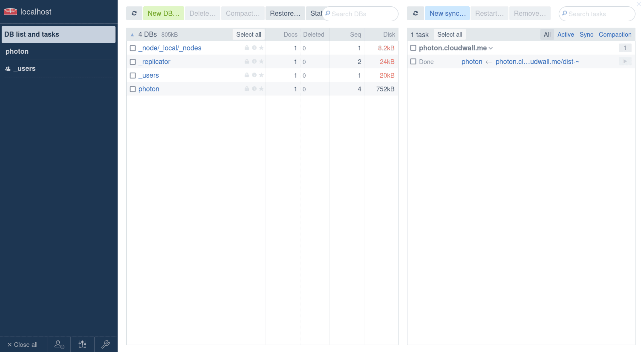Open the sliders settings icon in the sidebar footer

tap(82, 345)
